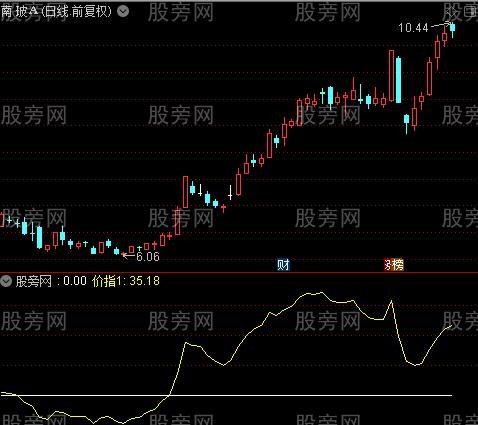Click the yellow 价指1 indicator curve peak
This screenshot has width=478, height=425.
(x=321, y=293)
